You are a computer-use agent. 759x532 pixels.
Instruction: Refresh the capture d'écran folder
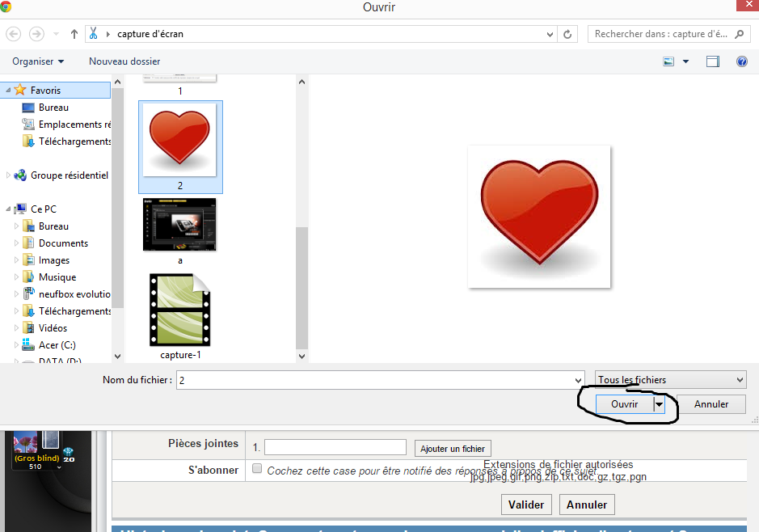pyautogui.click(x=567, y=35)
